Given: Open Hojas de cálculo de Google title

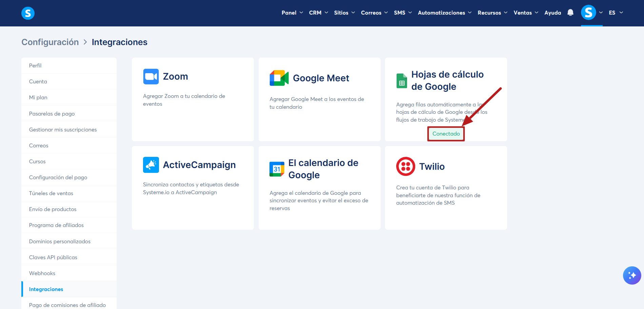Looking at the screenshot, I should 447,81.
